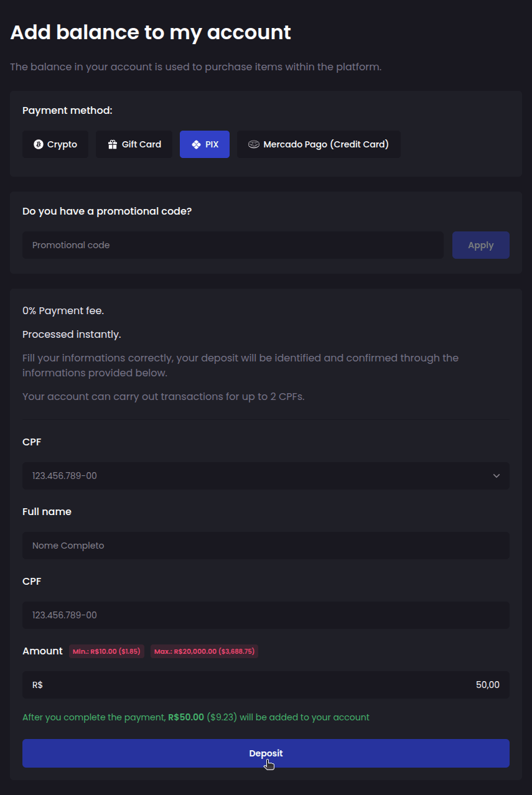Click the Promotional code input field
This screenshot has height=795, width=532.
233,244
